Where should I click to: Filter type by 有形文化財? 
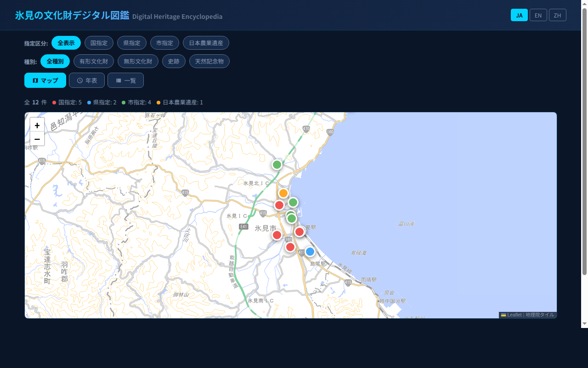tap(94, 61)
